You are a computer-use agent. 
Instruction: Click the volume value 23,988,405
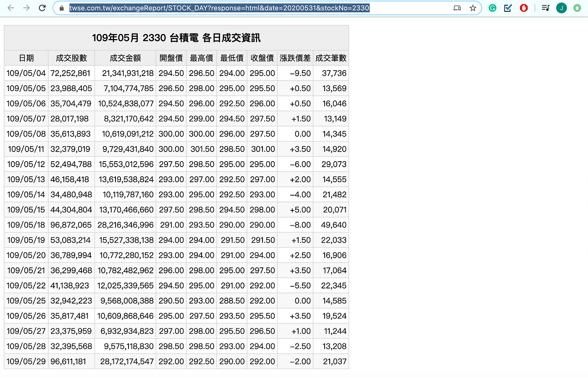[x=71, y=88]
